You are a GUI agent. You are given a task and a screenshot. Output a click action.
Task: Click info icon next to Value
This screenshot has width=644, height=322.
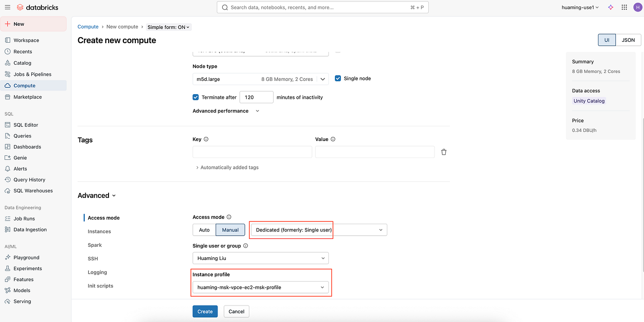point(333,139)
